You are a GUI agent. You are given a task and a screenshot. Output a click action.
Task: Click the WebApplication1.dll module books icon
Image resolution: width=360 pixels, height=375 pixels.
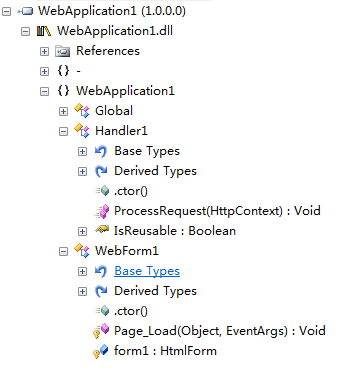point(44,31)
